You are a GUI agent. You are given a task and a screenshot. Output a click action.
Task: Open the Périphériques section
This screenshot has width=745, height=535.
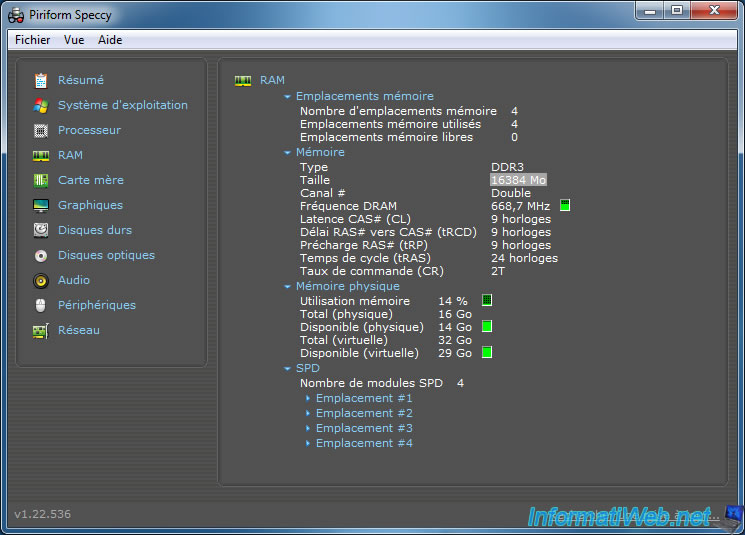point(97,305)
